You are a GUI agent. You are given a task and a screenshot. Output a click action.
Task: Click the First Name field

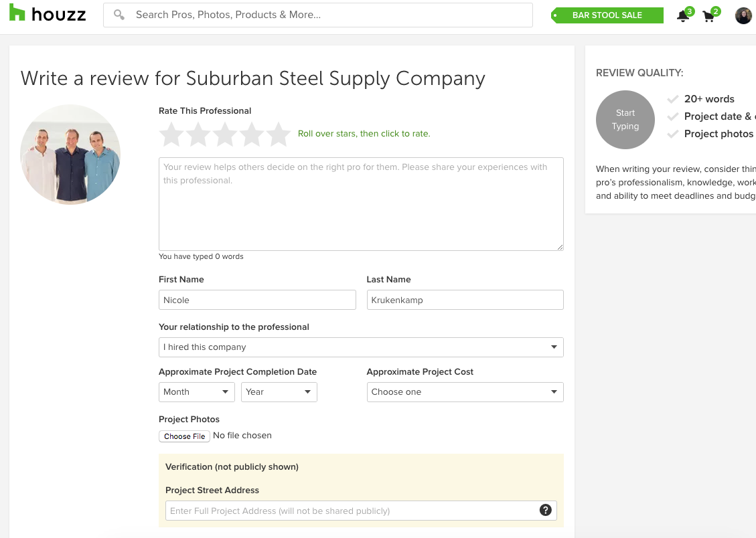[257, 300]
